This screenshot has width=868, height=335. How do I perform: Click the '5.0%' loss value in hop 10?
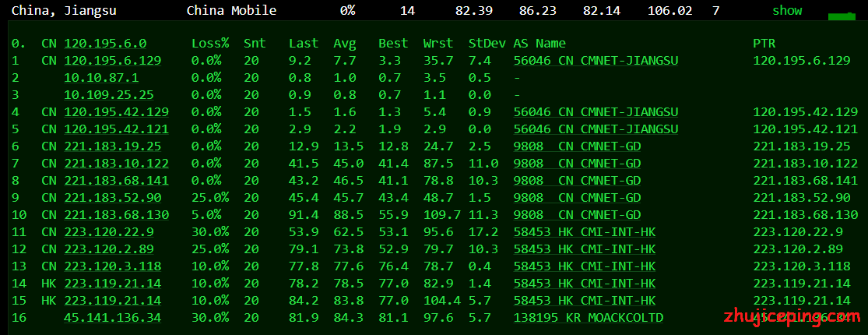coord(206,215)
